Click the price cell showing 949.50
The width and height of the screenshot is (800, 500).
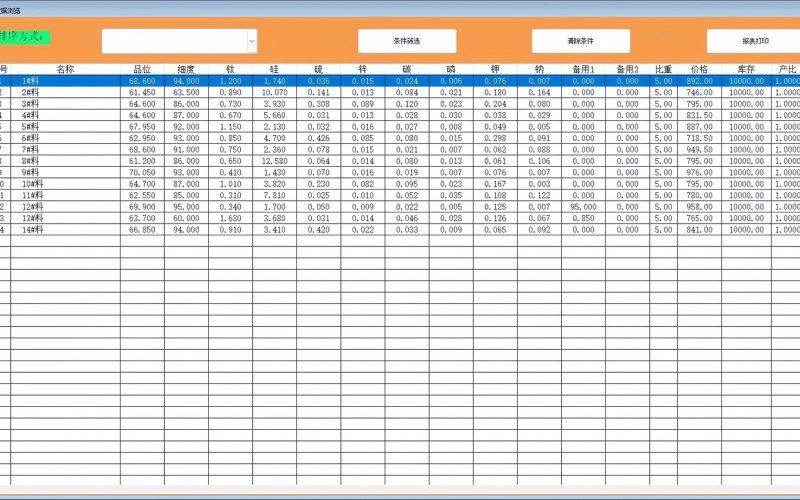699,150
